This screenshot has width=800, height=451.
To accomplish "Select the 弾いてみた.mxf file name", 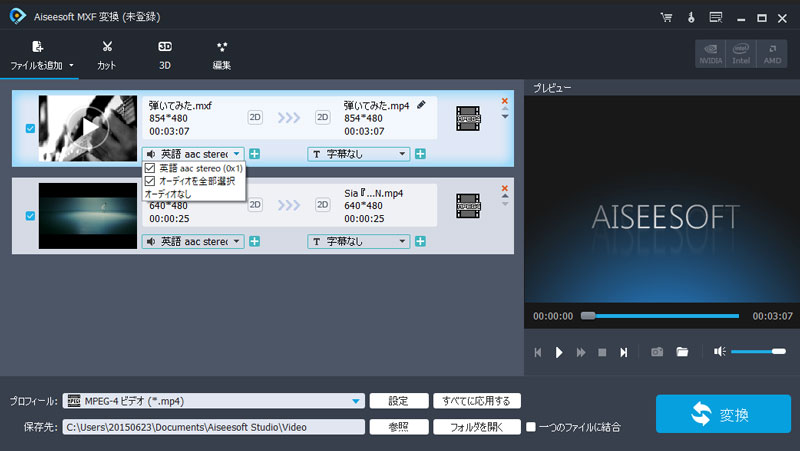I will click(x=180, y=106).
